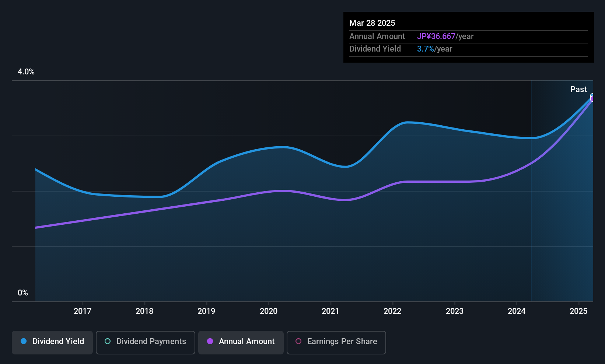Click the Mar 28 2025 tooltip date
The image size is (605, 364).
click(x=372, y=23)
